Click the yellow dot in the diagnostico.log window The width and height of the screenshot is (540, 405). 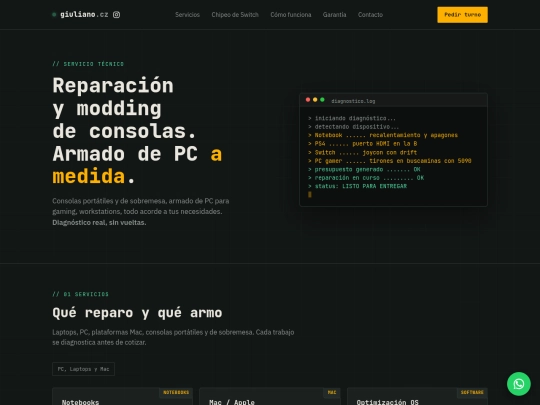coord(315,100)
